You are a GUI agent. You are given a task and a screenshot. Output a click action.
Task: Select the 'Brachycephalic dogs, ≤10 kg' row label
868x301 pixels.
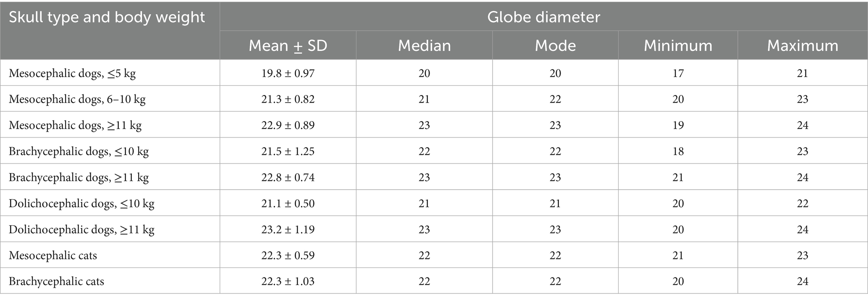click(x=79, y=152)
